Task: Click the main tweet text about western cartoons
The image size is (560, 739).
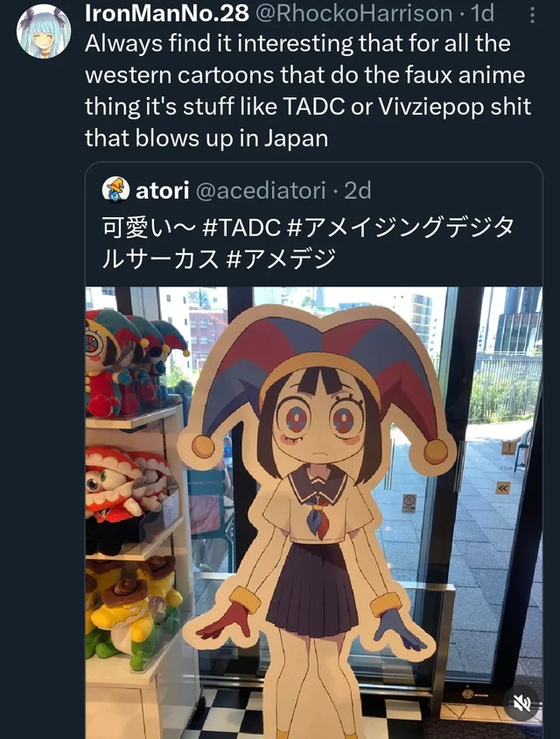Action: [308, 91]
